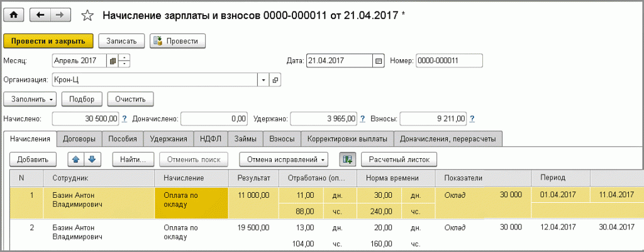Click the Подбор button

pos(82,100)
